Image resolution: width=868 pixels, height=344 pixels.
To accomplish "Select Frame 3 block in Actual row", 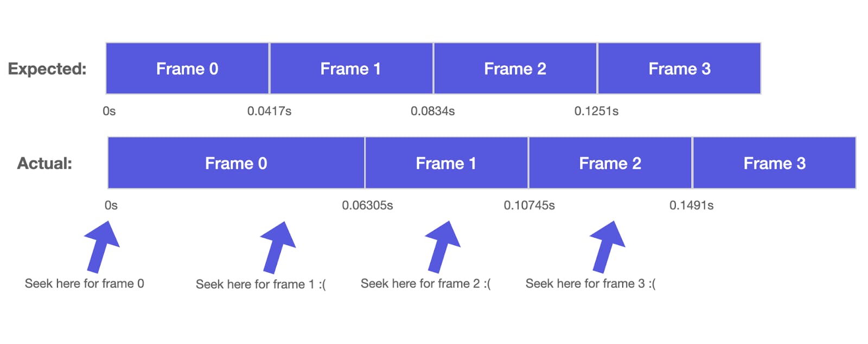I will (x=775, y=163).
